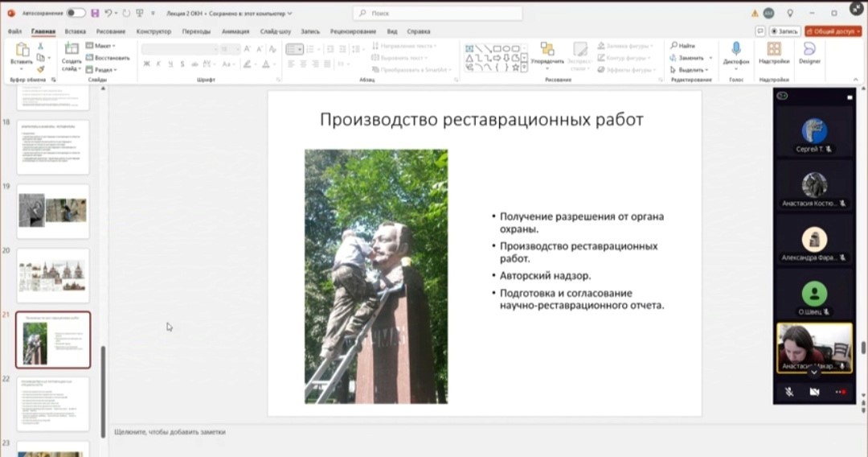Click the Найти find button
Screen dimensions: 868x457
pyautogui.click(x=682, y=46)
